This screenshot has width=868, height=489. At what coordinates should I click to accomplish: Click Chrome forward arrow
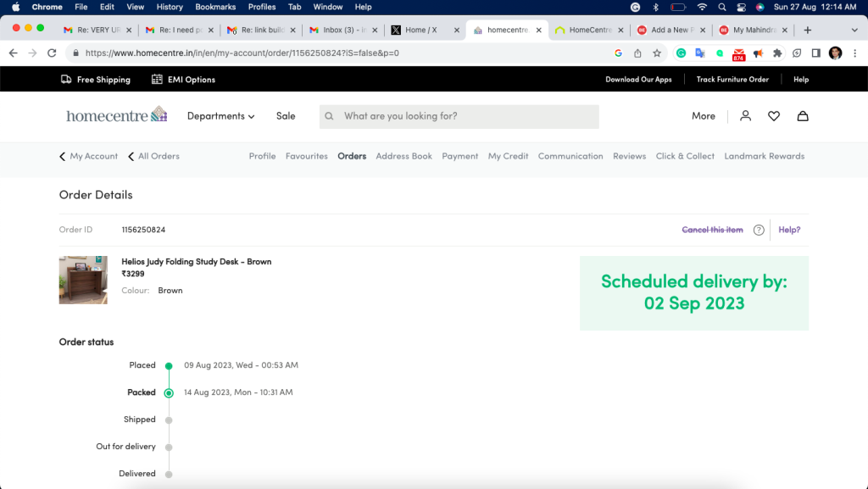click(x=33, y=53)
